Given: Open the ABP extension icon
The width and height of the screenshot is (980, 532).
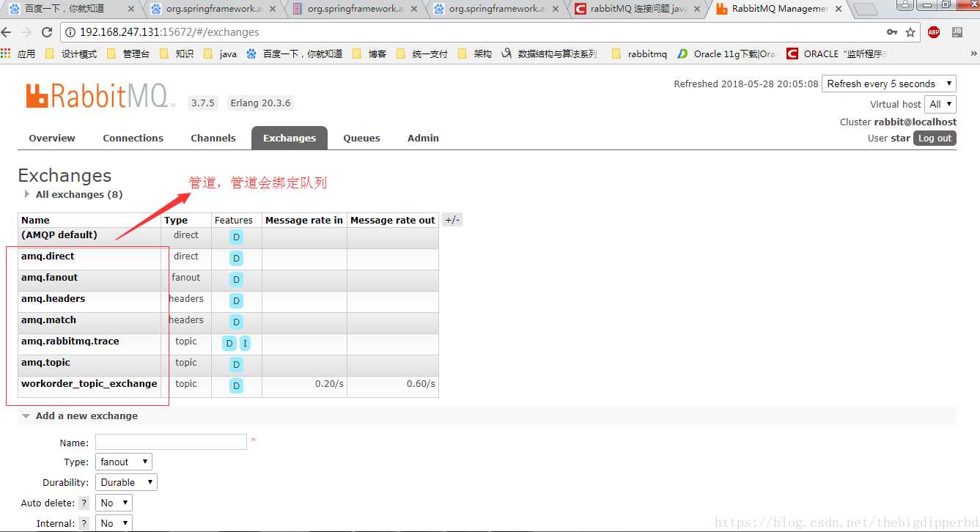Looking at the screenshot, I should [x=934, y=32].
